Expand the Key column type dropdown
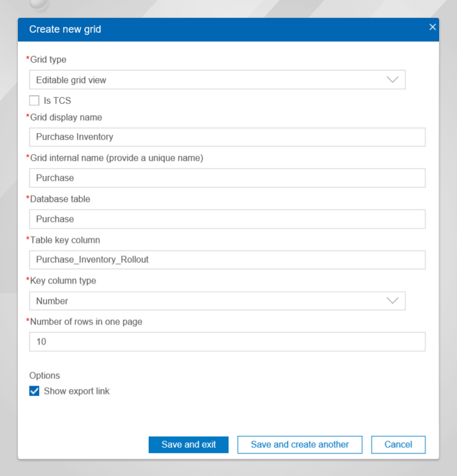This screenshot has width=457, height=476. 217,301
